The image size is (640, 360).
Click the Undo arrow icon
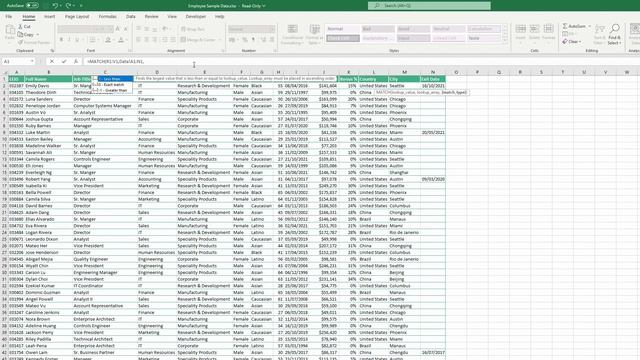coord(55,6)
